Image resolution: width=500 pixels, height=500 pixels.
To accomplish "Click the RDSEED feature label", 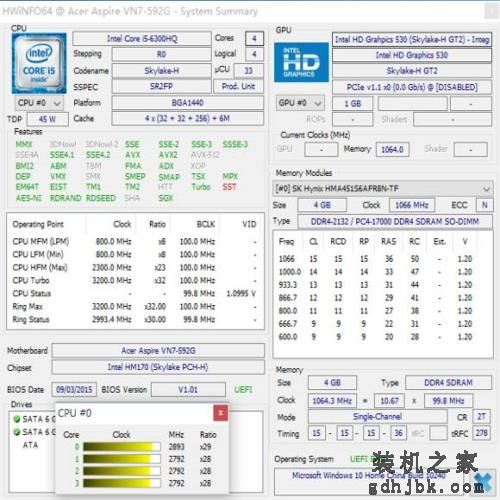I will coord(101,198).
